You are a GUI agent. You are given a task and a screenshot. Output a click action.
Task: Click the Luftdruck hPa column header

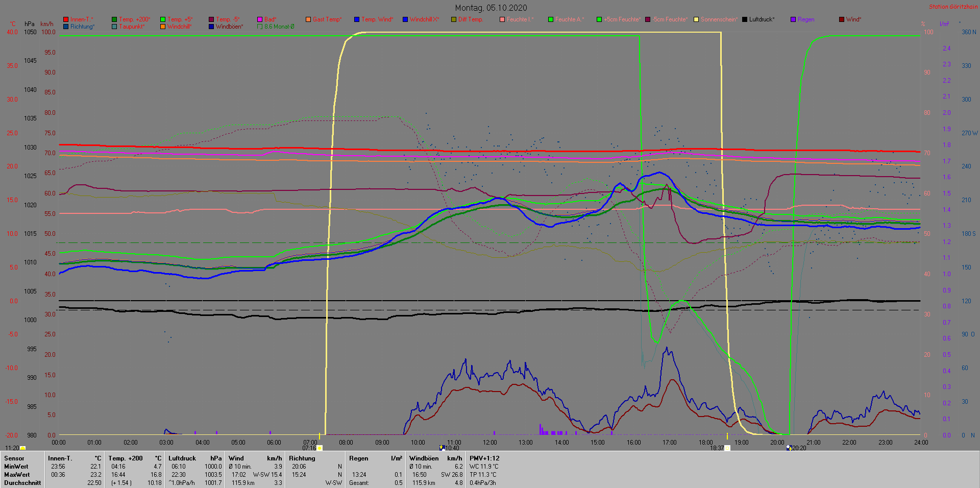click(195, 458)
